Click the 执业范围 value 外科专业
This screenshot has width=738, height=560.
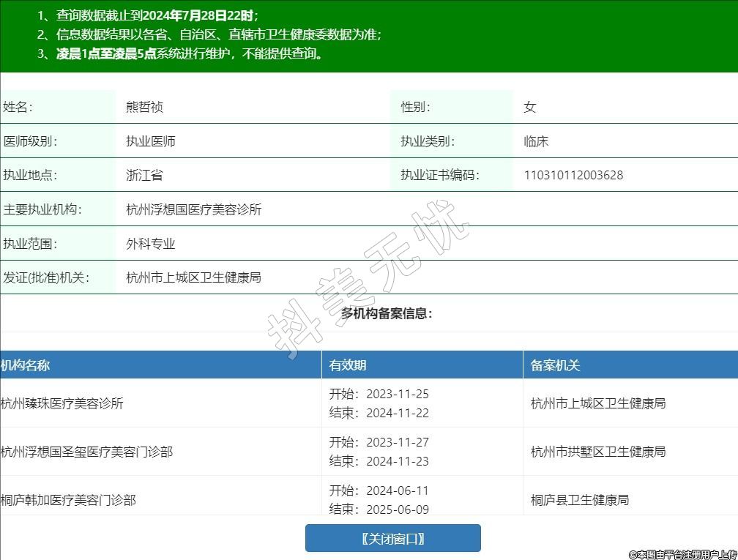[151, 244]
